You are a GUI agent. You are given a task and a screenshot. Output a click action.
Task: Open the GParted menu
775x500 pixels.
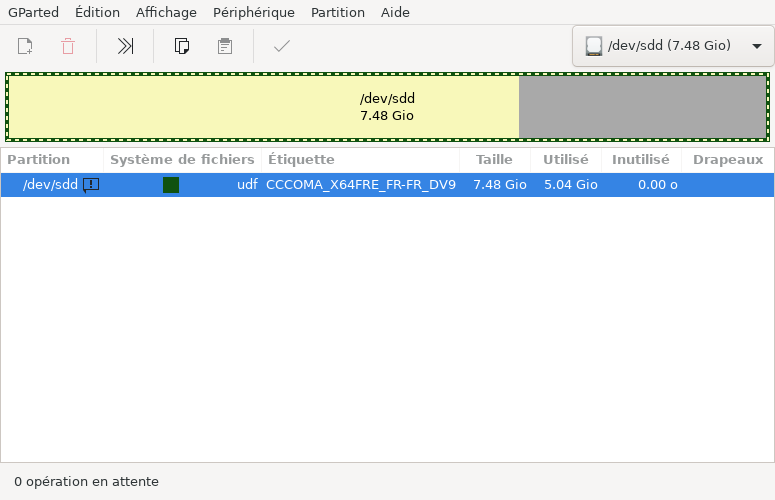point(33,12)
